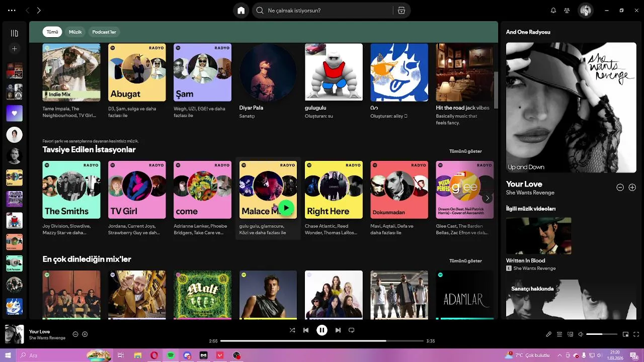Viewport: 644px width, 362px height.
Task: Open the play queue icon
Action: click(559, 334)
